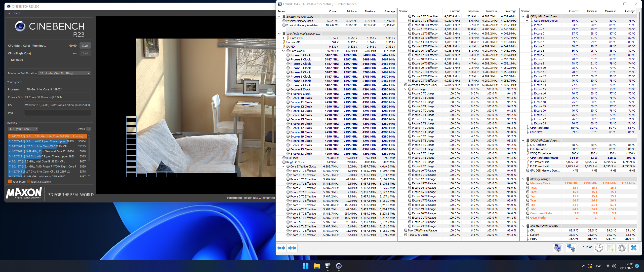Collapse the Memory Timings sensor section

pos(523,179)
